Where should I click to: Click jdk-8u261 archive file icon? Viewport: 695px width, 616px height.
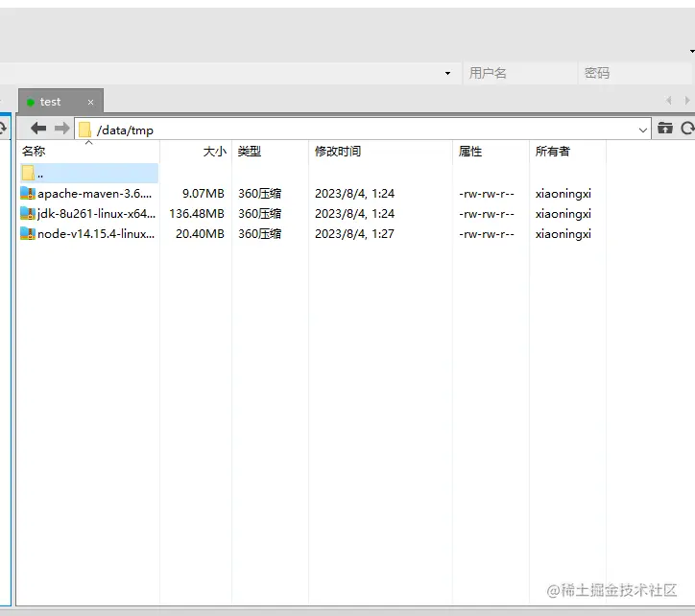coord(28,214)
